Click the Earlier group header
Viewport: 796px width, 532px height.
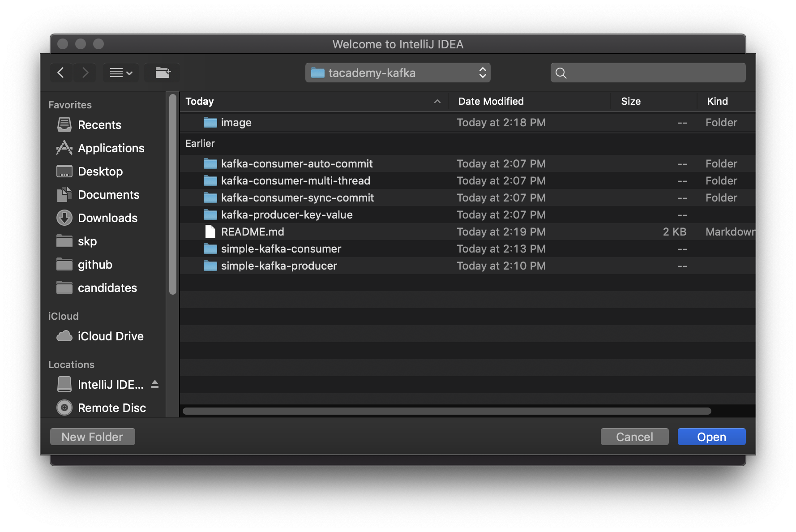point(200,143)
